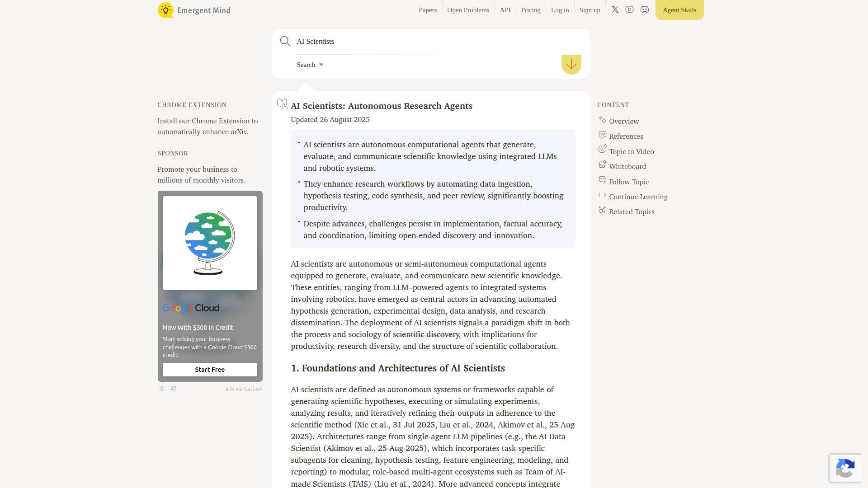This screenshot has width=868, height=488.
Task: Open the Pricing menu item
Action: point(530,10)
